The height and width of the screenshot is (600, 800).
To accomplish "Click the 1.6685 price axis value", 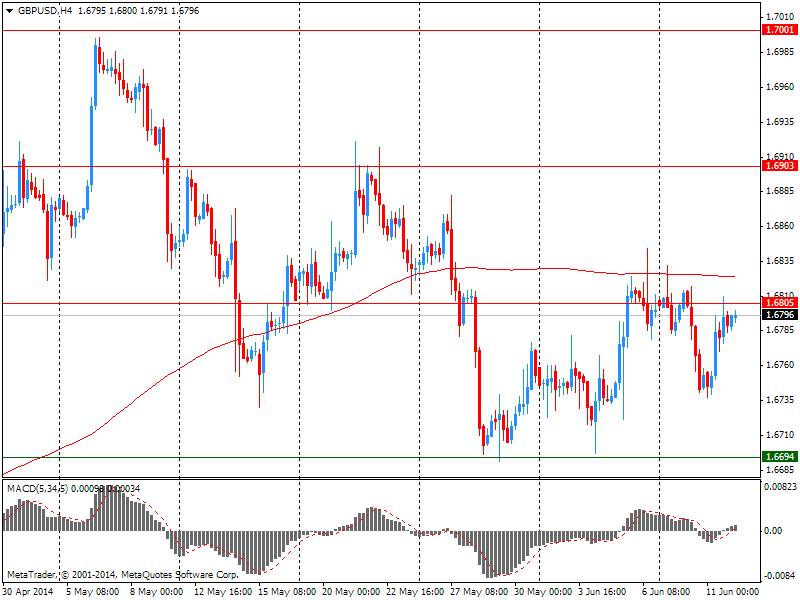I will pyautogui.click(x=780, y=469).
